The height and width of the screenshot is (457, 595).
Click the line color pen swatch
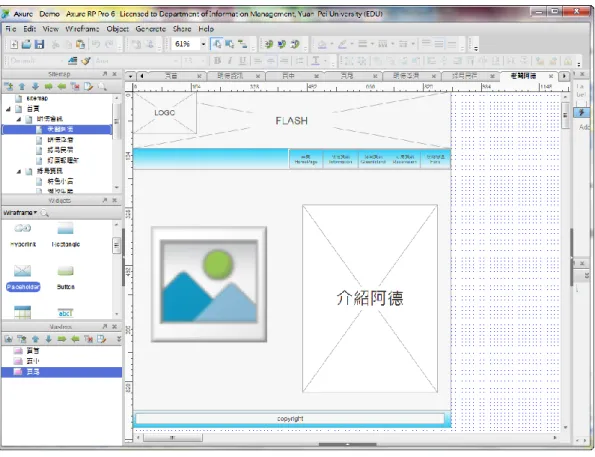(x=342, y=44)
